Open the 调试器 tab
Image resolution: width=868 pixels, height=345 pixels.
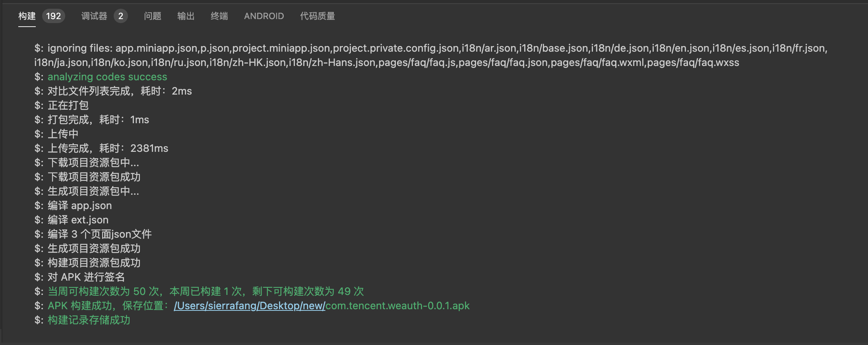tap(94, 16)
